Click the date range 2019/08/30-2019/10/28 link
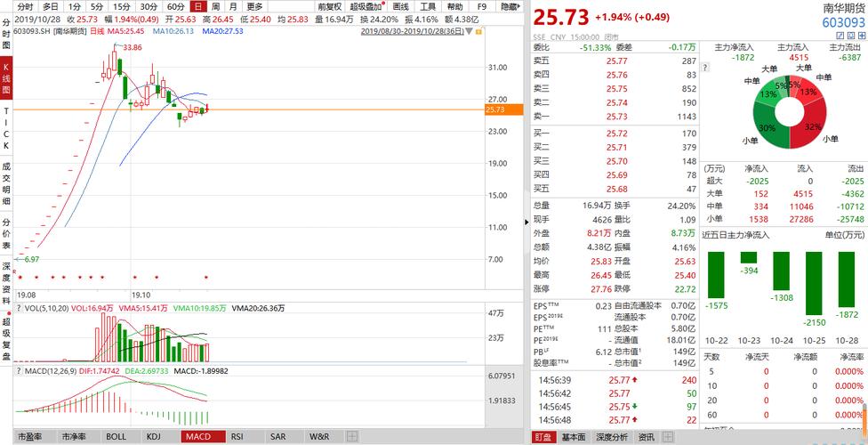The height and width of the screenshot is (445, 868). tap(412, 31)
